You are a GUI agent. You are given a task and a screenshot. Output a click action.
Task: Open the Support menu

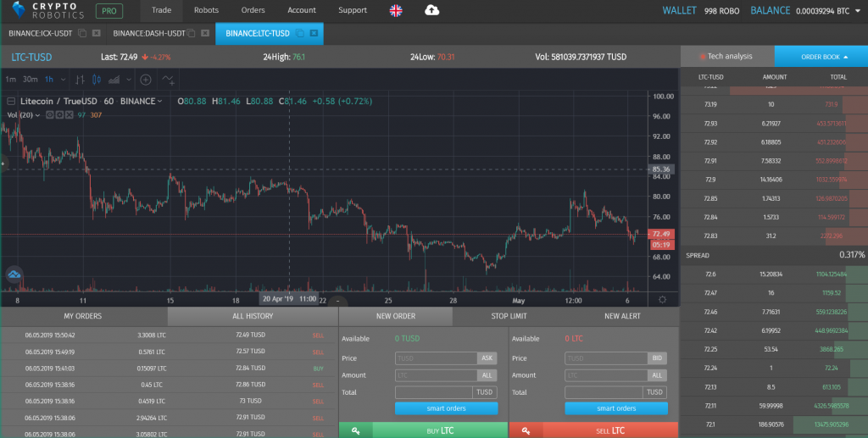[x=353, y=10]
